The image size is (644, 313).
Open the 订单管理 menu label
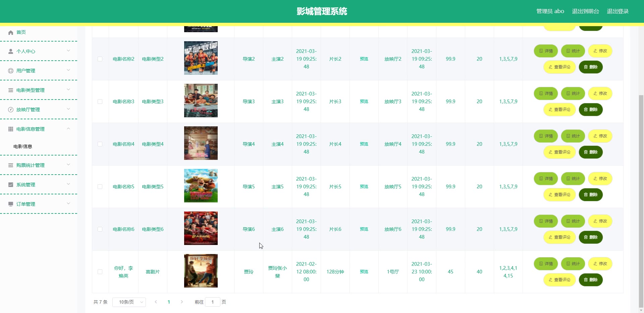pos(26,204)
